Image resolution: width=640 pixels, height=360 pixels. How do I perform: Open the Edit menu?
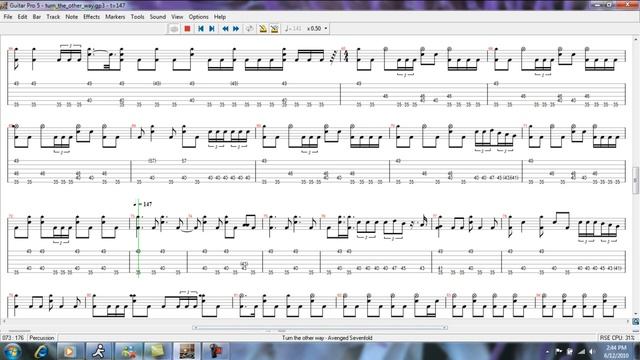22,17
